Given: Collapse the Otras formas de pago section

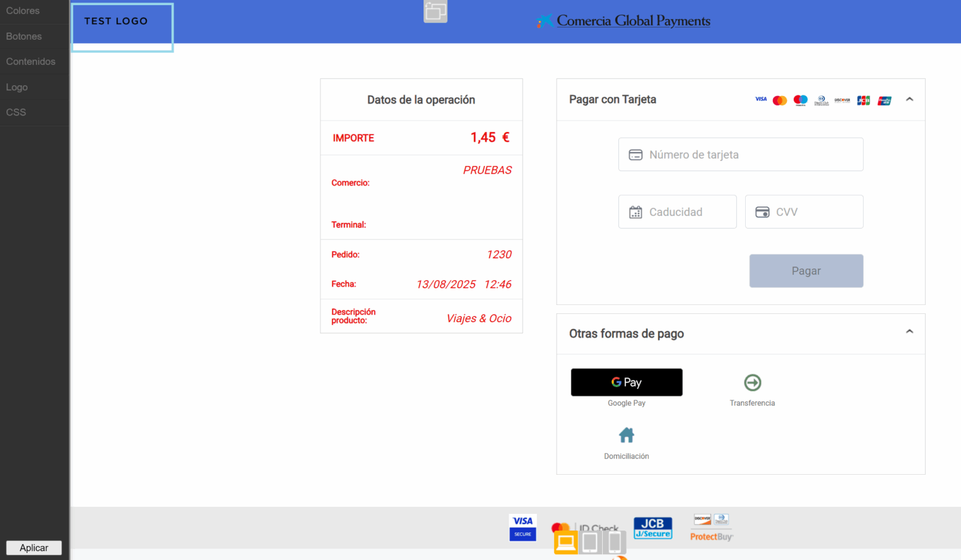Looking at the screenshot, I should [x=909, y=332].
